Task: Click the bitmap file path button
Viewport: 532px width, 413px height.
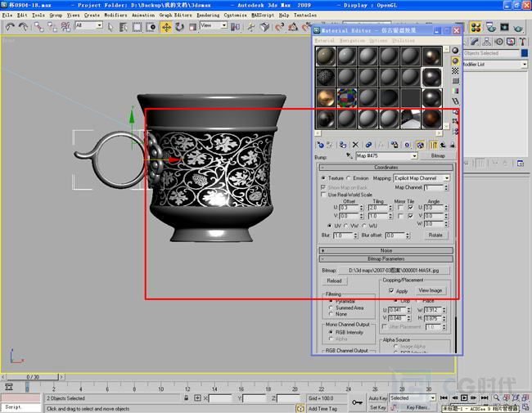Action: point(394,270)
